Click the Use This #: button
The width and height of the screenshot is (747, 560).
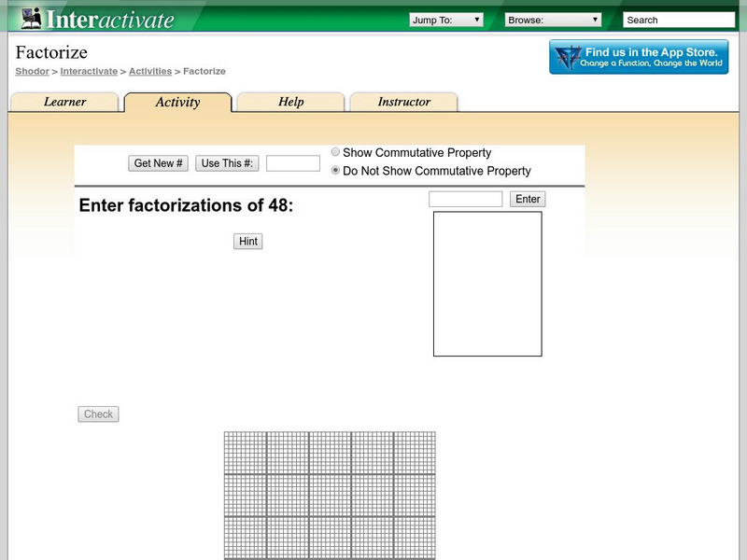point(227,163)
